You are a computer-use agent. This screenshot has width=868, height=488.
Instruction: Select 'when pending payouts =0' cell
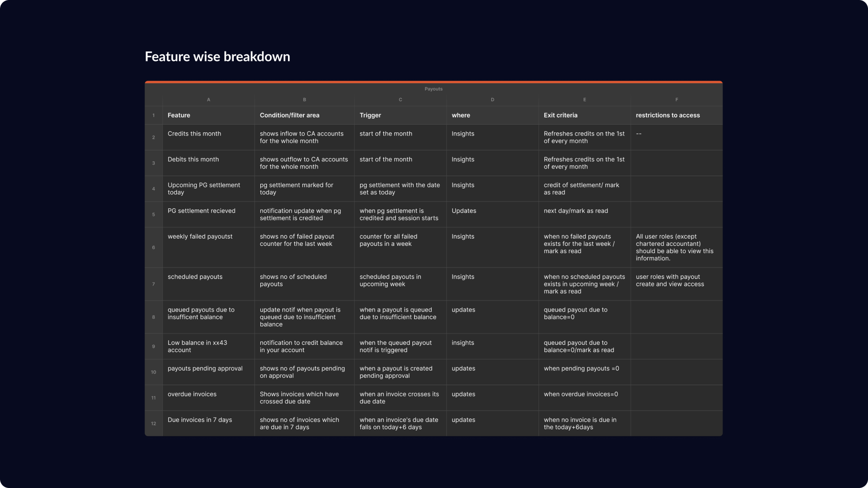click(x=585, y=372)
